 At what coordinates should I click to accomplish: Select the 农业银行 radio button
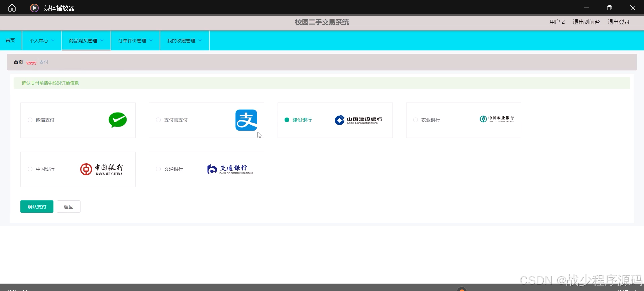[x=416, y=120]
